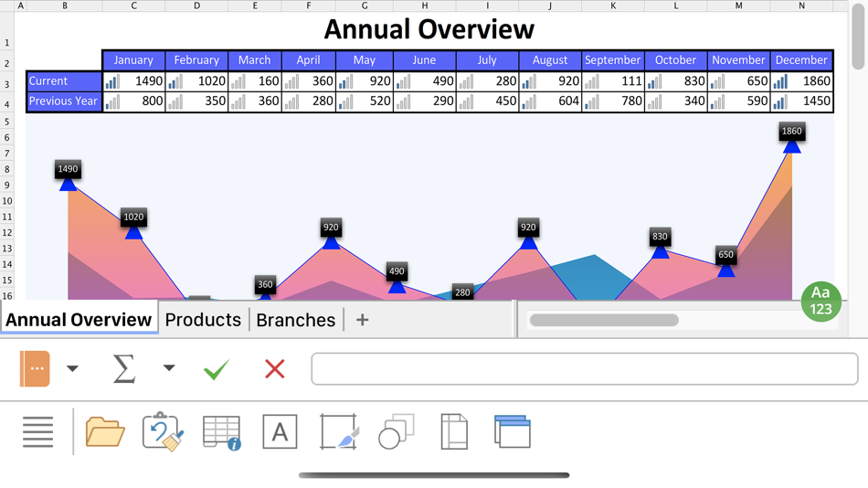Open the undo and clone formatting icon
The image size is (868, 488).
point(163,431)
